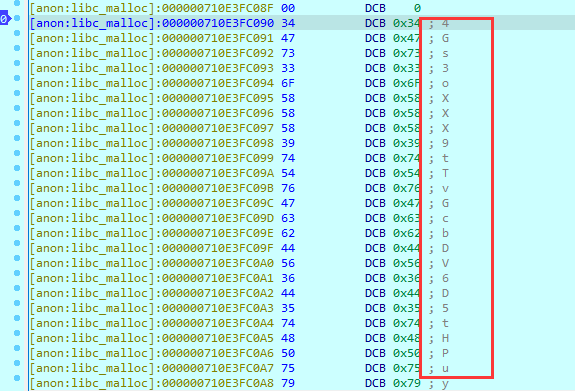Click operand 0 on row 000000710E3FC08F
Viewport: 575px width, 391px height.
pyautogui.click(x=417, y=8)
